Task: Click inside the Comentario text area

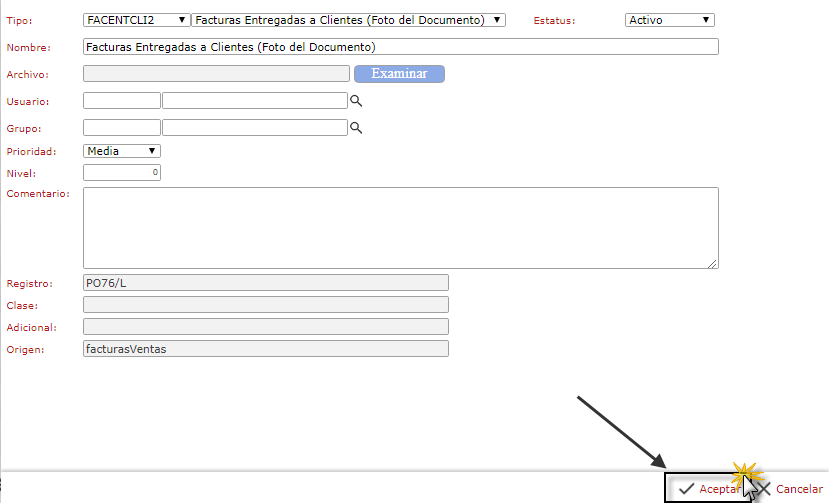Action: [400, 227]
